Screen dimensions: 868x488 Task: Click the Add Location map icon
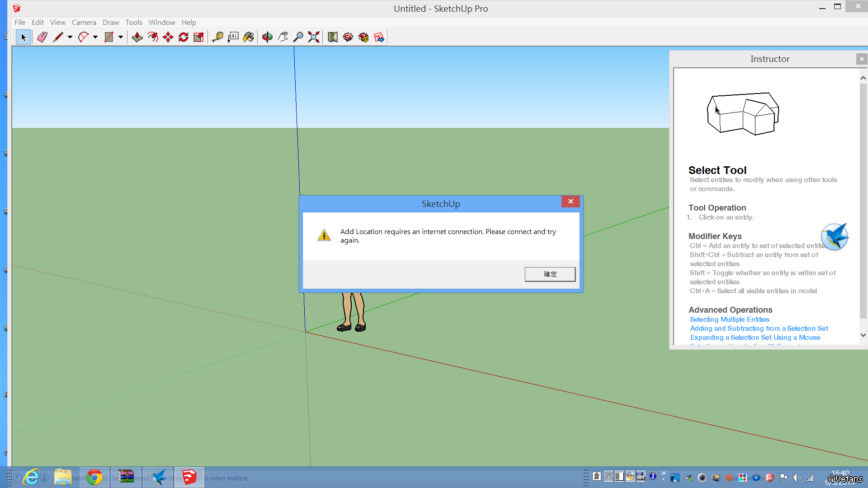pos(333,37)
